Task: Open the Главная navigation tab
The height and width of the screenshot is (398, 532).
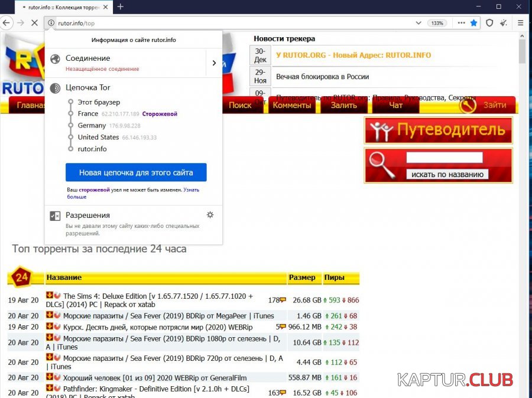Action: click(x=27, y=105)
